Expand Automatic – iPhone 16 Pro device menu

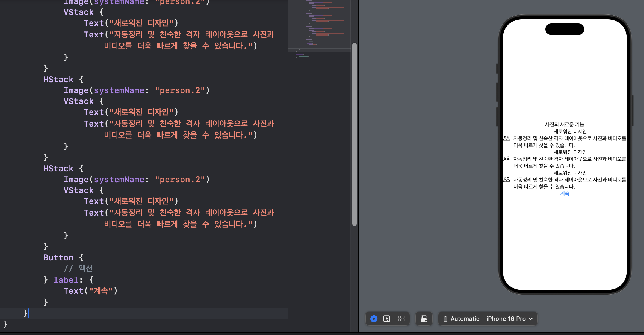click(488, 319)
